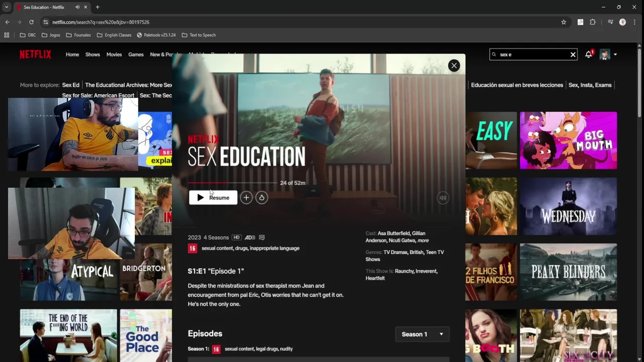Open the Wednesday thumbnail
The image size is (644, 362).
click(x=568, y=206)
